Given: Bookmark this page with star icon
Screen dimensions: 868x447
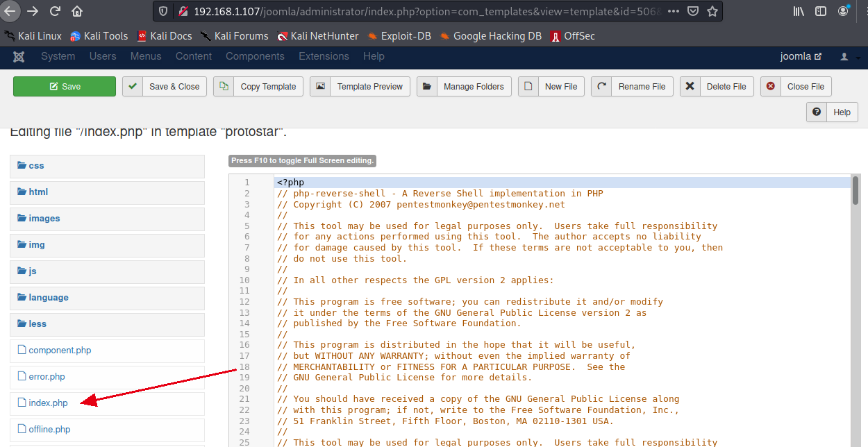Looking at the screenshot, I should [x=712, y=11].
